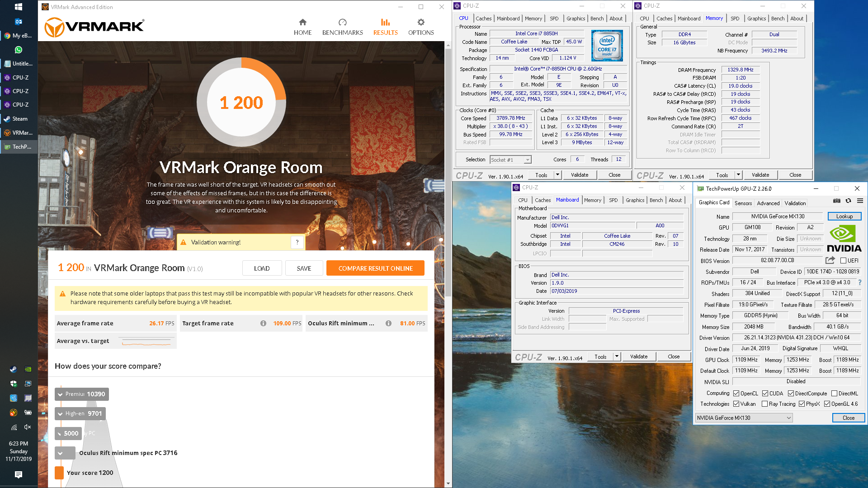
Task: Toggle the DirectML checkbox
Action: click(834, 394)
